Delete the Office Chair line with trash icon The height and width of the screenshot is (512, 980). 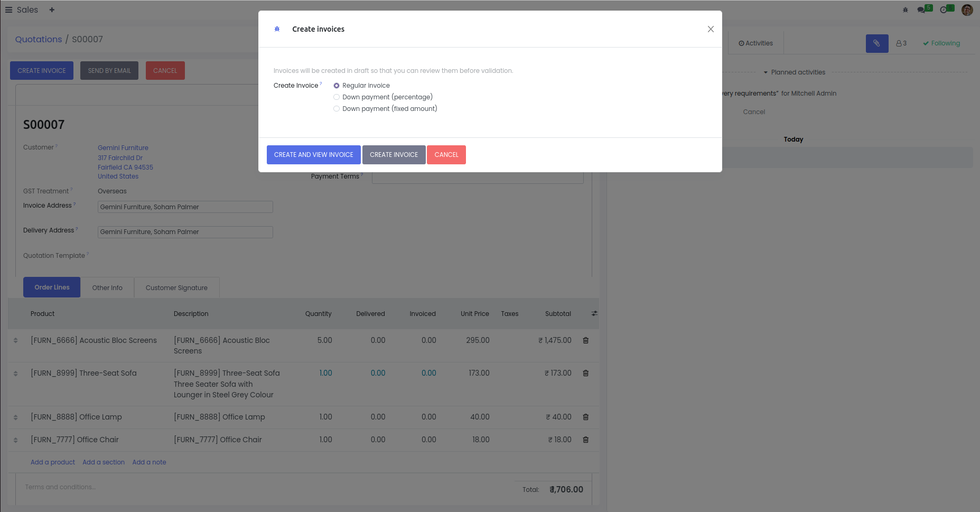pyautogui.click(x=585, y=440)
